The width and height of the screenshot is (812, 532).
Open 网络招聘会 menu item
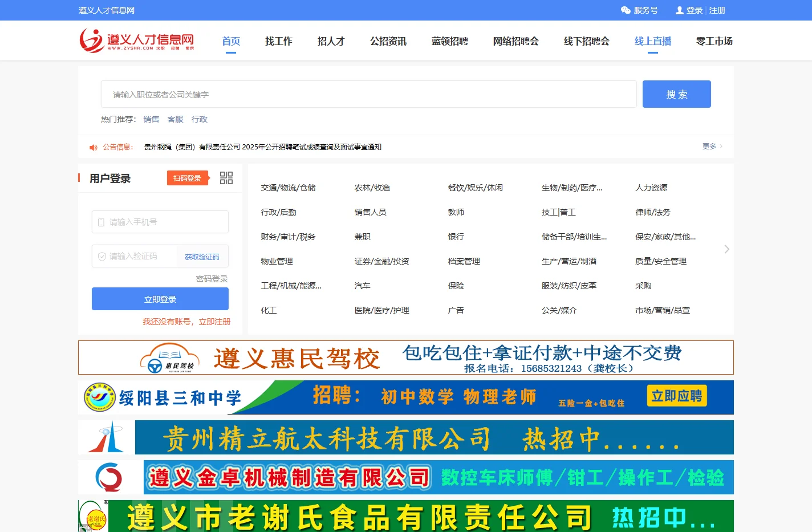click(516, 41)
